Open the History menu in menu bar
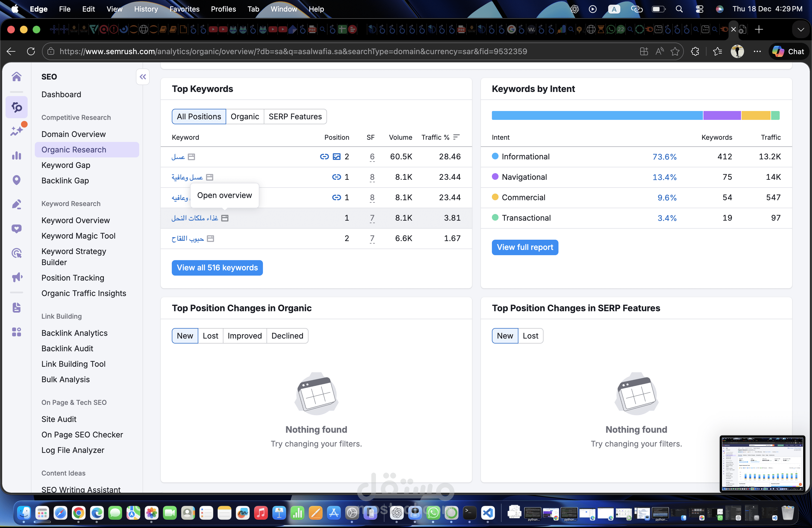The image size is (812, 528). [x=146, y=9]
